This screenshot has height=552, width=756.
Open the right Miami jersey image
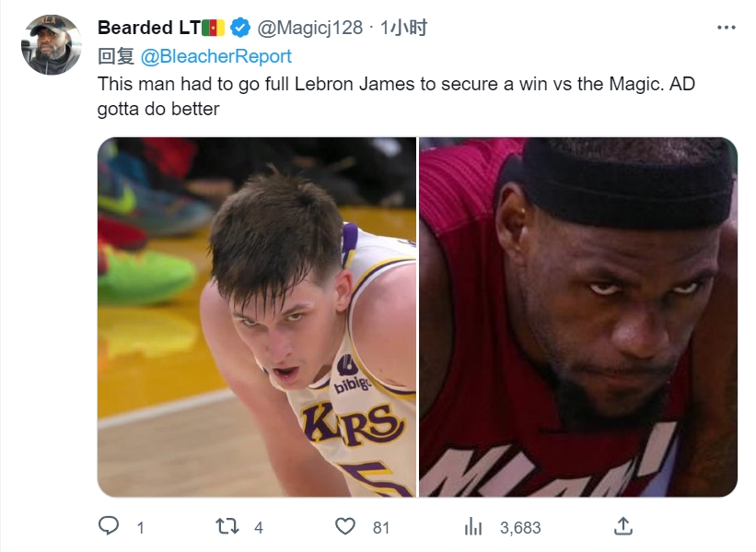click(x=577, y=317)
